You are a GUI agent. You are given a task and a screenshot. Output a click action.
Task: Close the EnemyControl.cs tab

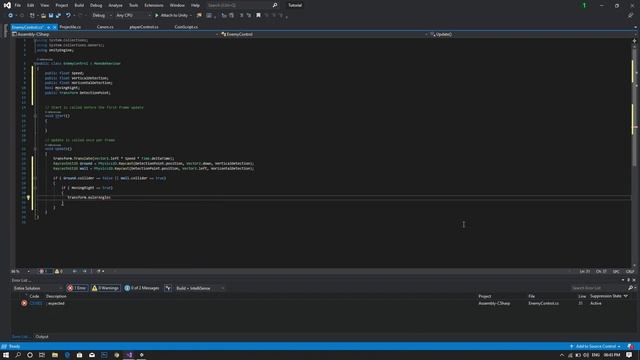[x=54, y=27]
